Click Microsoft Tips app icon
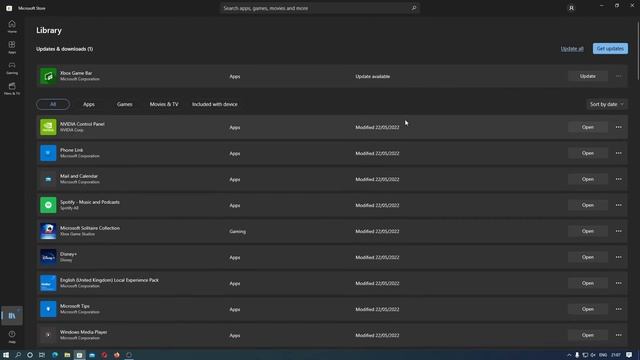Screen dimensions: 640x360 (x=48, y=309)
